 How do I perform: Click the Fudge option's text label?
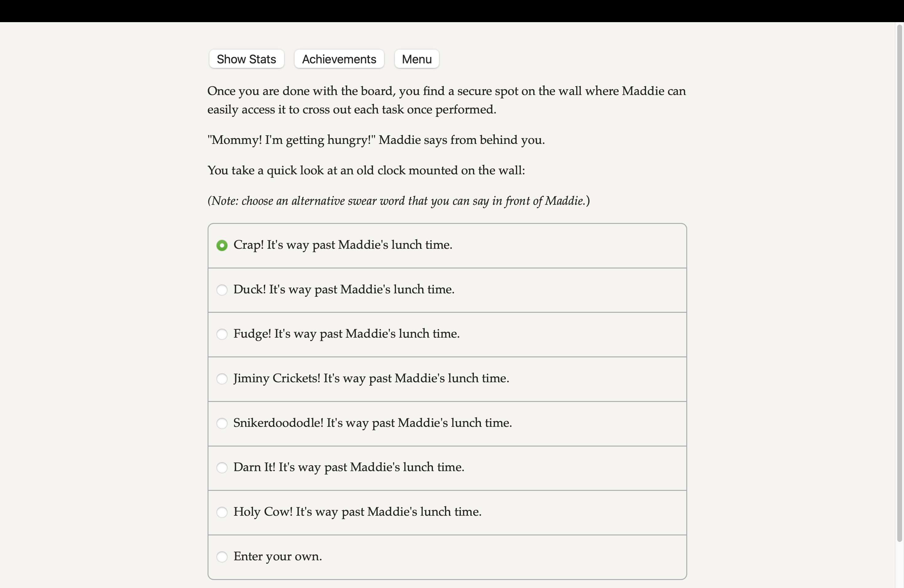pyautogui.click(x=346, y=334)
